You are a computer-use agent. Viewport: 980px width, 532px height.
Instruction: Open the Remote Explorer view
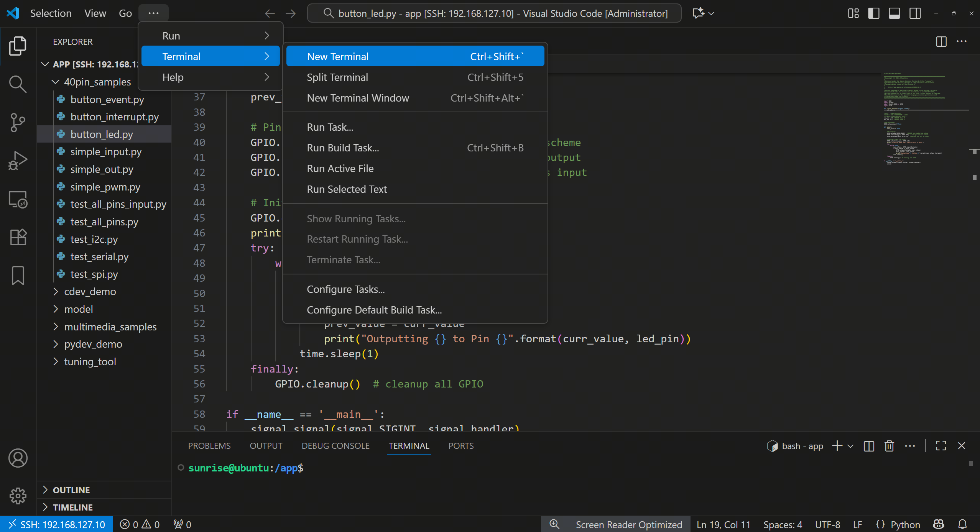(x=18, y=199)
